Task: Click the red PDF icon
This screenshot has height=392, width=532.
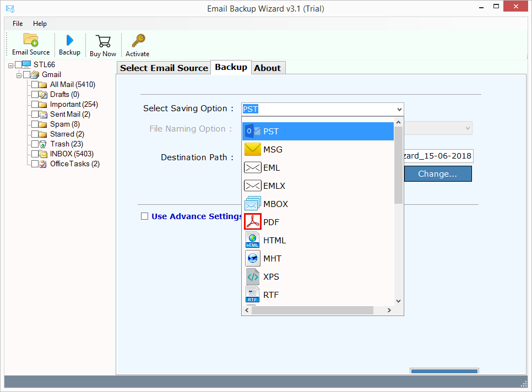Action: click(x=253, y=222)
